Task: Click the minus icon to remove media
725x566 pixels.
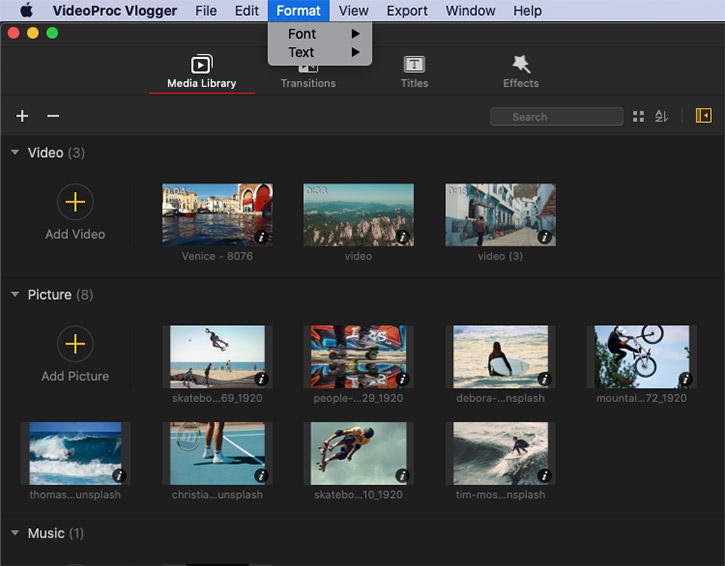Action: click(53, 117)
